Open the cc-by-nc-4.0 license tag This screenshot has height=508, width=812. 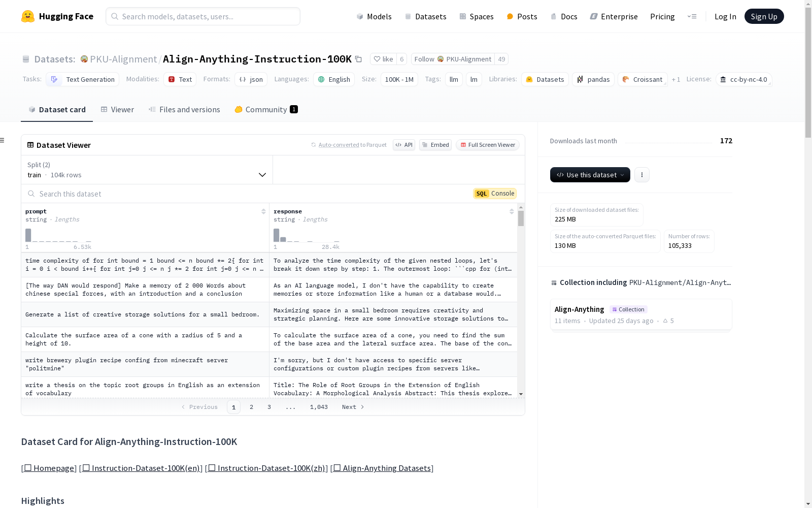coord(743,79)
